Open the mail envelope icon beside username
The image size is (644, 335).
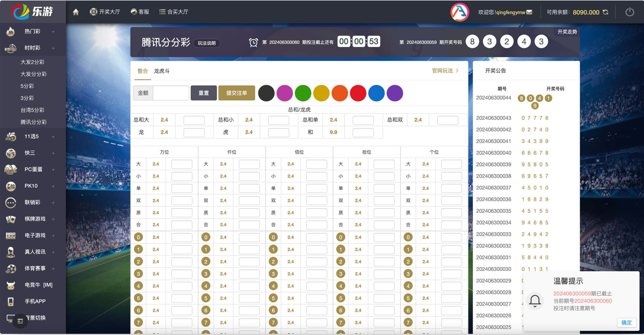pos(529,12)
